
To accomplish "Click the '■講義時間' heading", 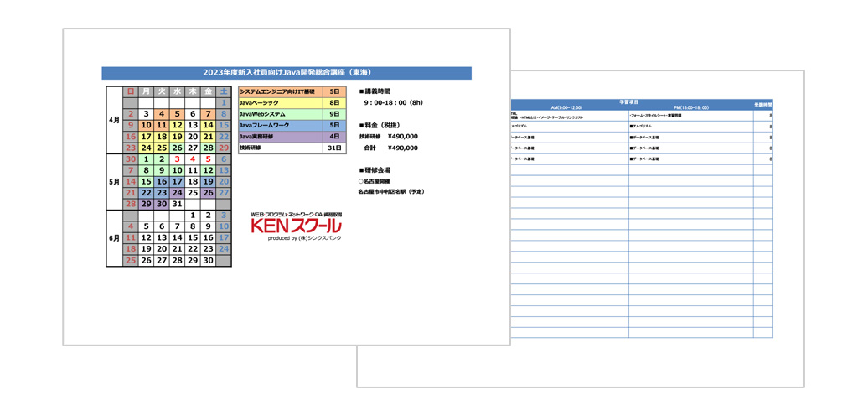I will coord(375,91).
